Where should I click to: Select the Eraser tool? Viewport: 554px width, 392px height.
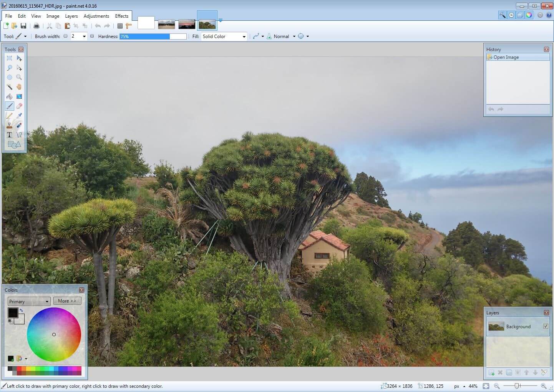tap(19, 106)
